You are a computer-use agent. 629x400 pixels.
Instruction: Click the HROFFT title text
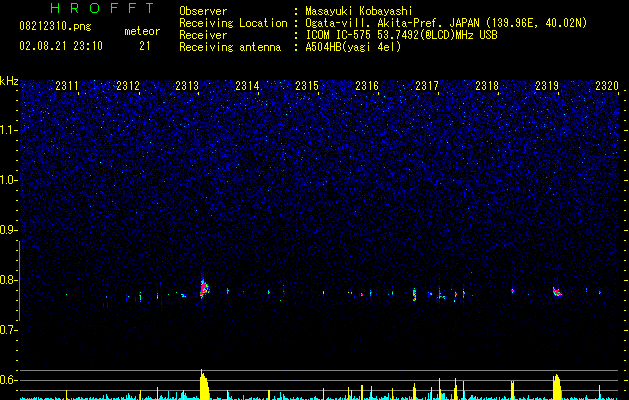102,8
